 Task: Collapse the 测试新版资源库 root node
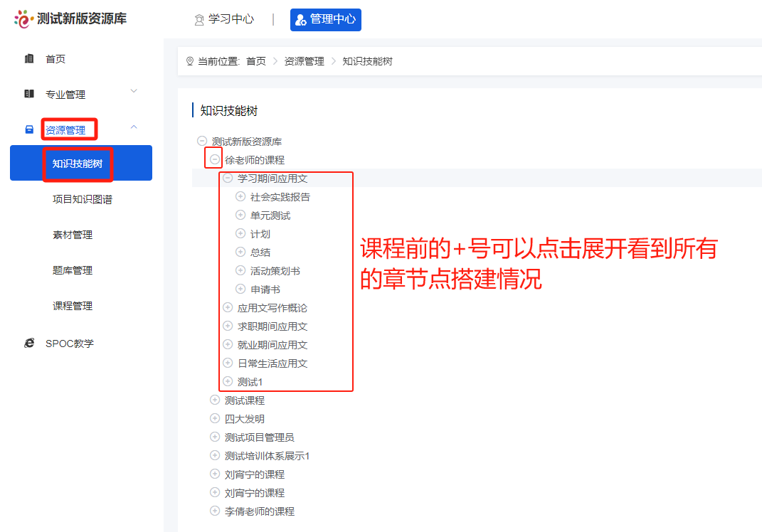pyautogui.click(x=201, y=141)
